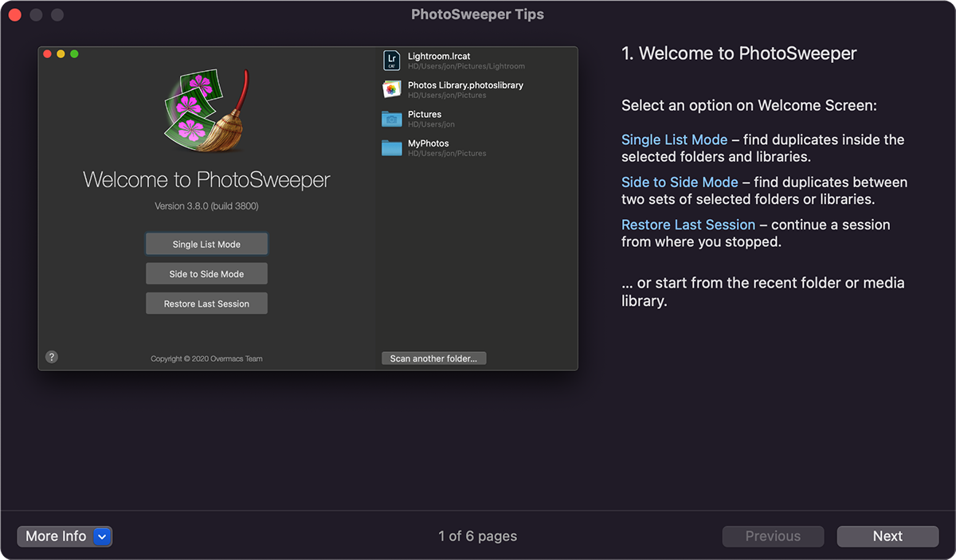
Task: Choose Side to Side Mode
Action: click(206, 274)
